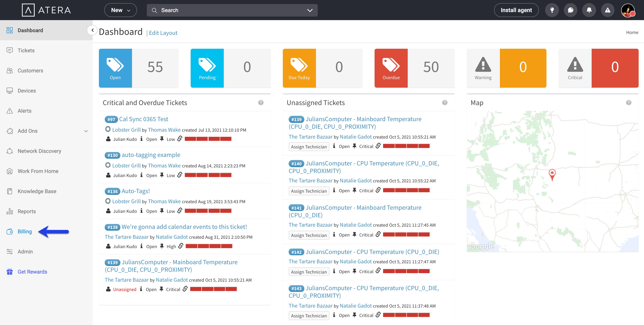Click the Billing wallet icon

pyautogui.click(x=9, y=231)
